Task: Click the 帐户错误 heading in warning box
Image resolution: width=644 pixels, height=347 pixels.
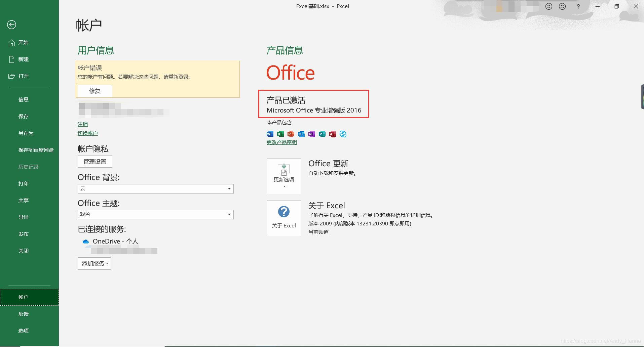Action: click(90, 68)
